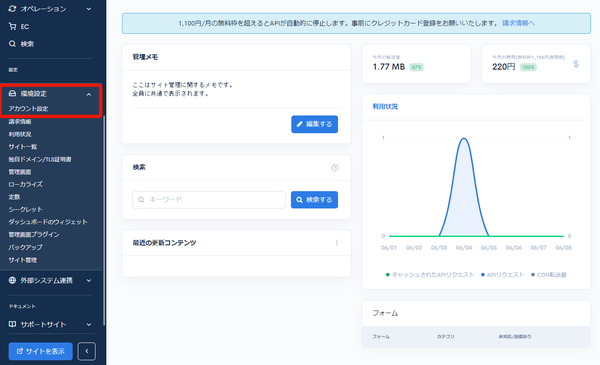Click the 未対応/返信あり column header

[x=515, y=337]
